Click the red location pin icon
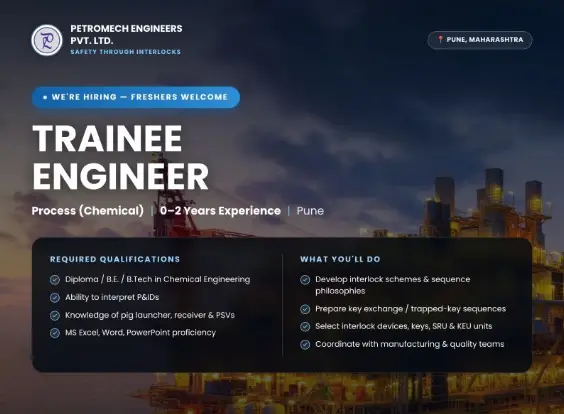This screenshot has height=414, width=564. [440, 39]
